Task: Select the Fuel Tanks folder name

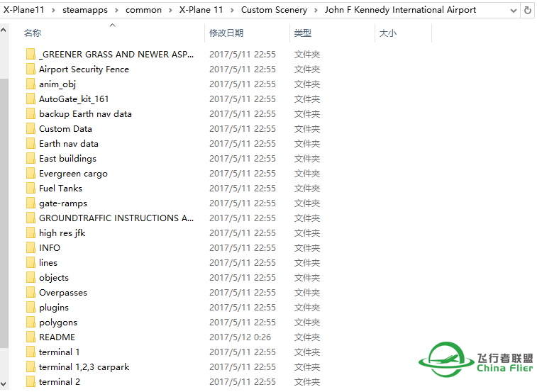Action: pos(60,189)
